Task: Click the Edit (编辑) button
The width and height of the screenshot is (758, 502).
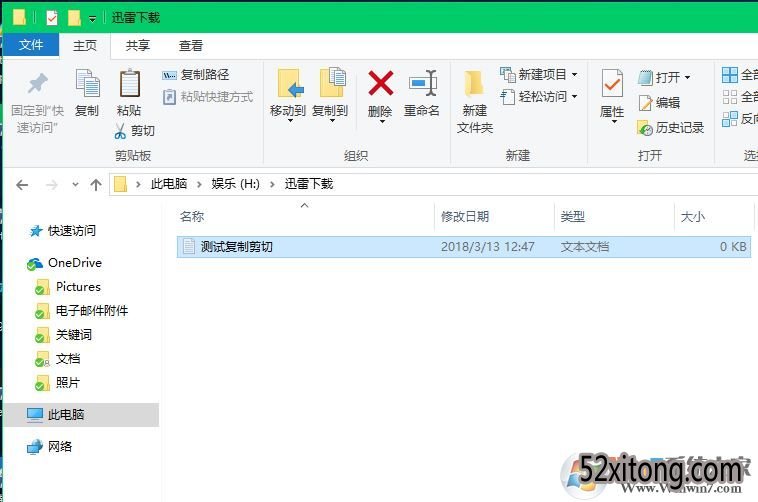Action: [x=659, y=103]
